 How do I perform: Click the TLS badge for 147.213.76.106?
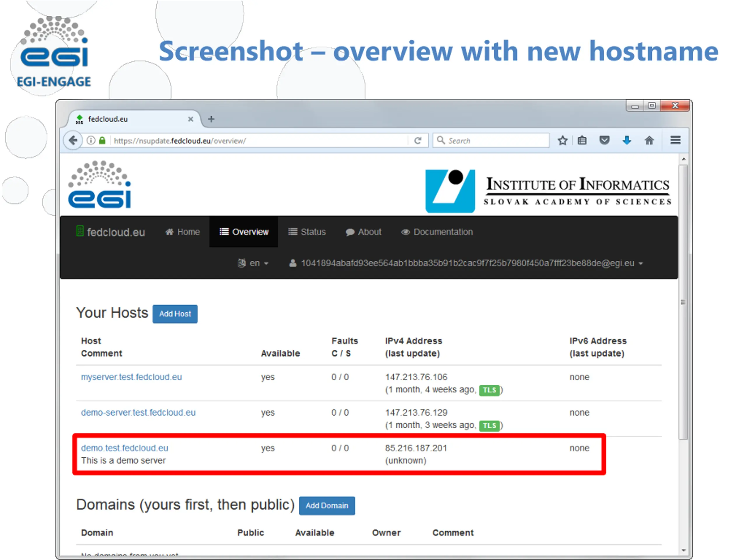click(489, 390)
